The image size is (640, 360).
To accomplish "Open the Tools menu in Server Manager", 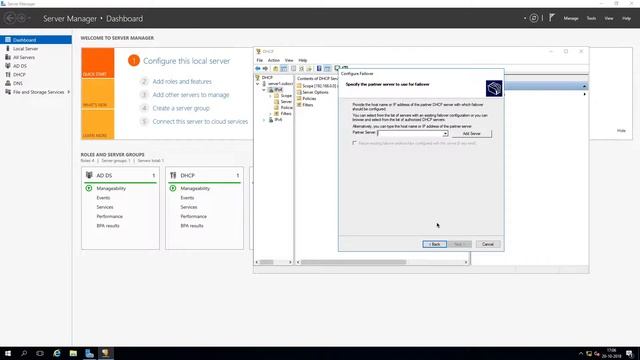I will click(x=591, y=18).
